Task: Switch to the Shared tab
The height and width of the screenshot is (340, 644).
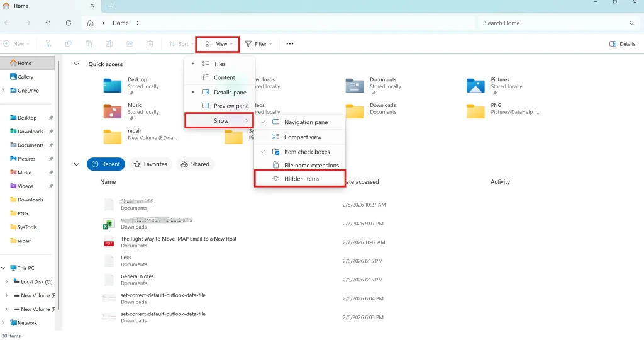Action: 195,164
